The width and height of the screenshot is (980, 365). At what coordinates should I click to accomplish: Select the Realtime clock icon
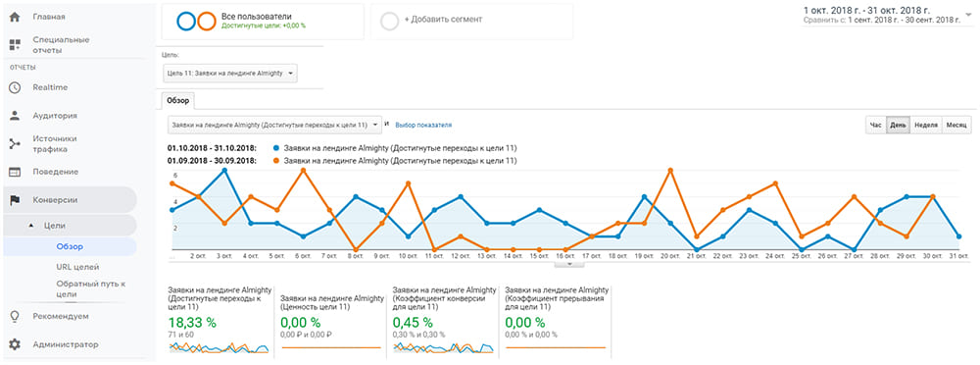[x=15, y=87]
